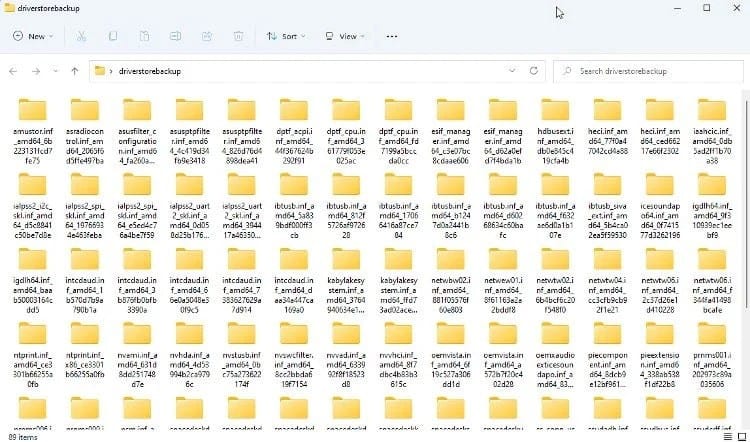Screen dimensions: 750x442
Task: Click the search driverstorebackup field
Action: (650, 71)
